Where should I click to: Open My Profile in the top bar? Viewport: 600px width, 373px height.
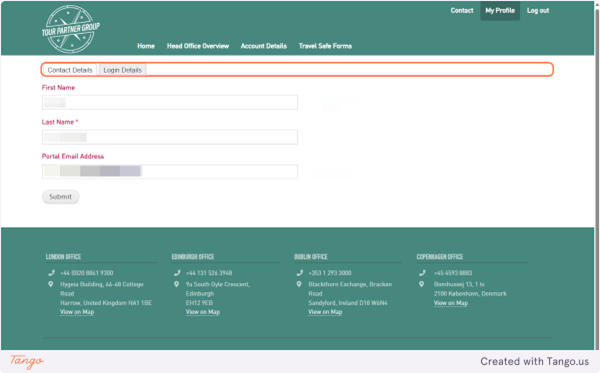[500, 11]
